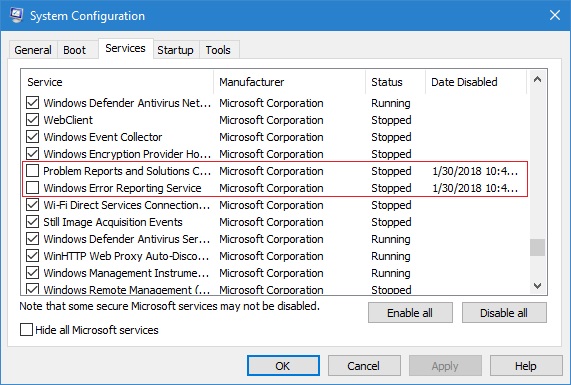The height and width of the screenshot is (385, 571).
Task: Click Running status of Windows Defender Antivirus Net
Action: tap(391, 103)
